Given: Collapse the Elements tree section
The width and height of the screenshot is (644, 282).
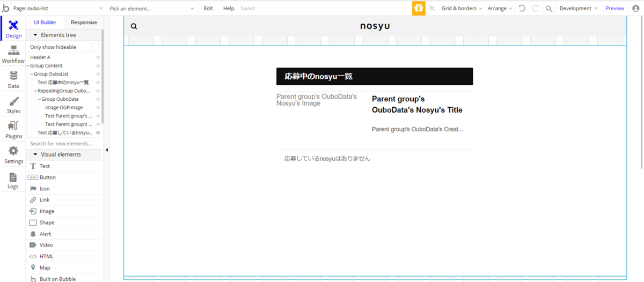Looking at the screenshot, I should [35, 35].
